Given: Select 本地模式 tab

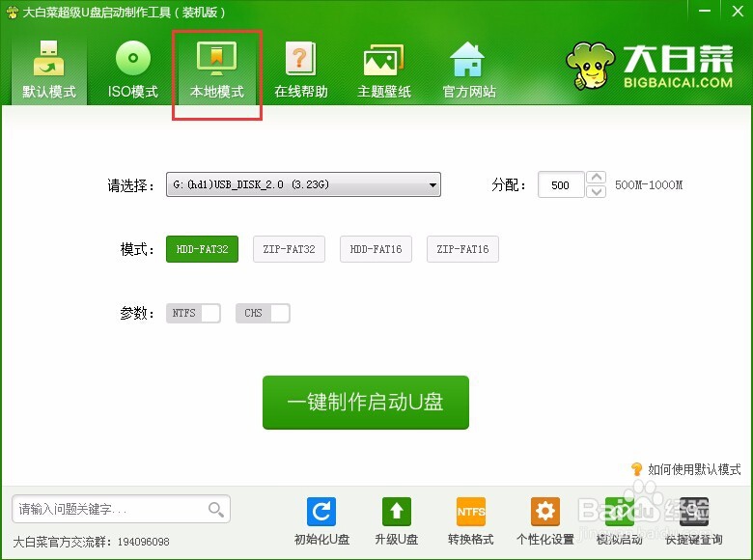Looking at the screenshot, I should coord(217,70).
